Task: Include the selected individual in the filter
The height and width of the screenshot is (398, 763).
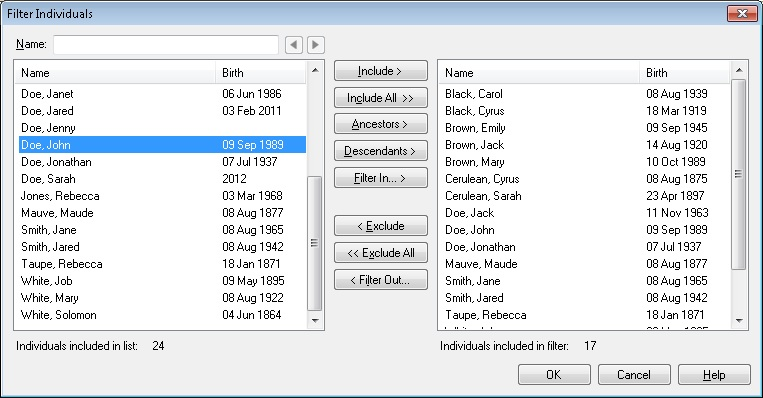Action: pyautogui.click(x=381, y=71)
